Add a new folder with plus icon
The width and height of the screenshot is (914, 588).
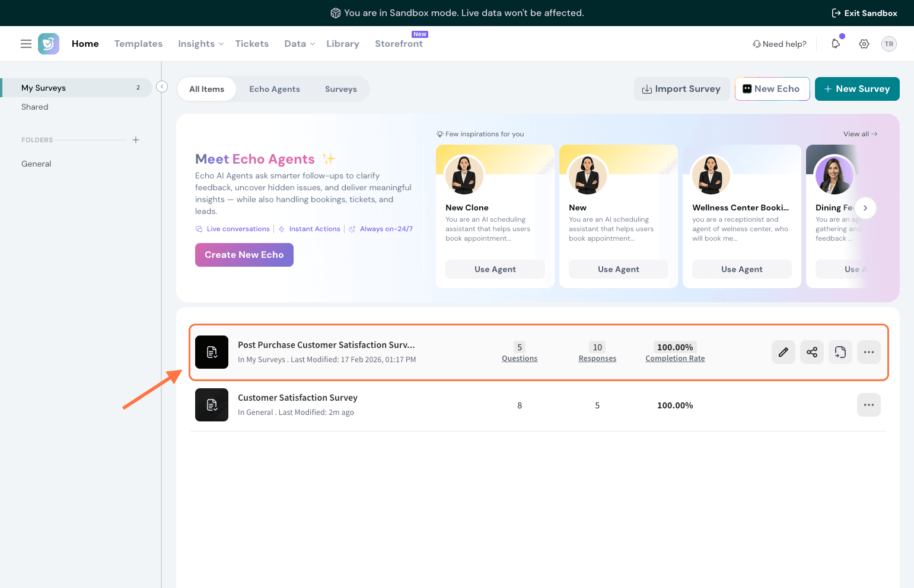[136, 140]
